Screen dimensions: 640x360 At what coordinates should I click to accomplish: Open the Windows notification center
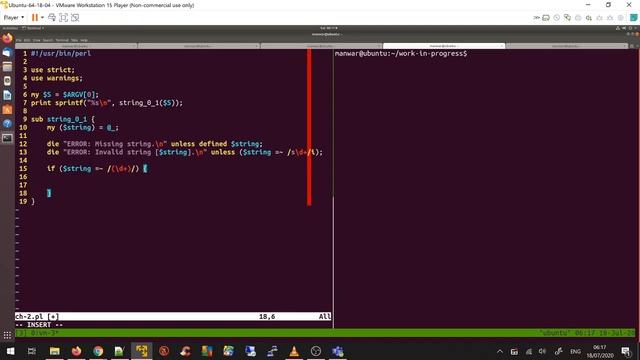tap(626, 351)
